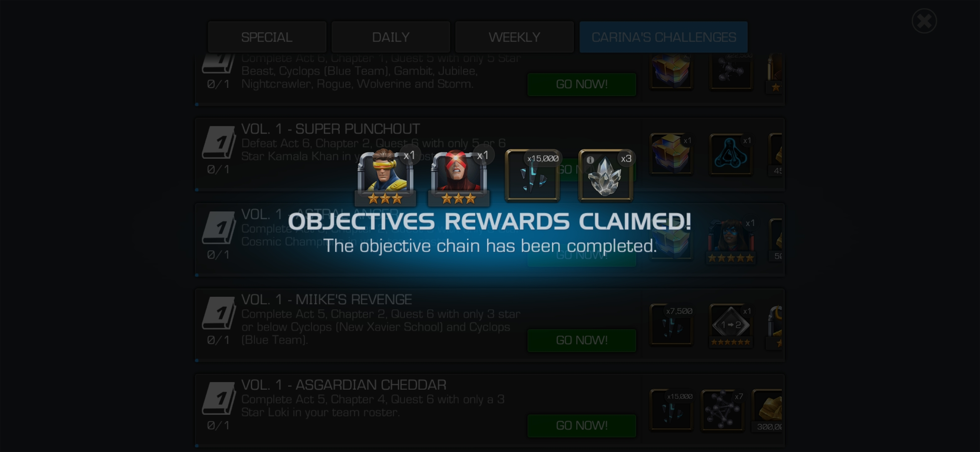Tap the x7,500 chips reward in Miike's Revenge

671,325
